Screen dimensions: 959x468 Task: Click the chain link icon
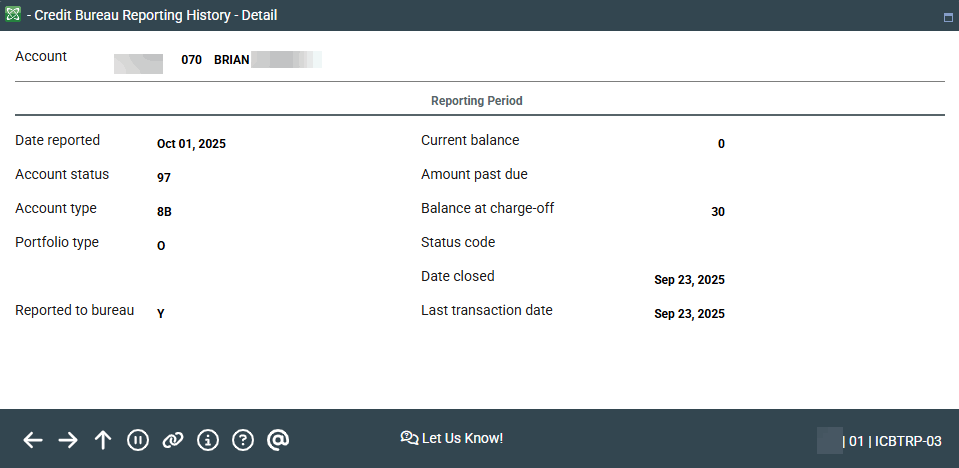173,440
